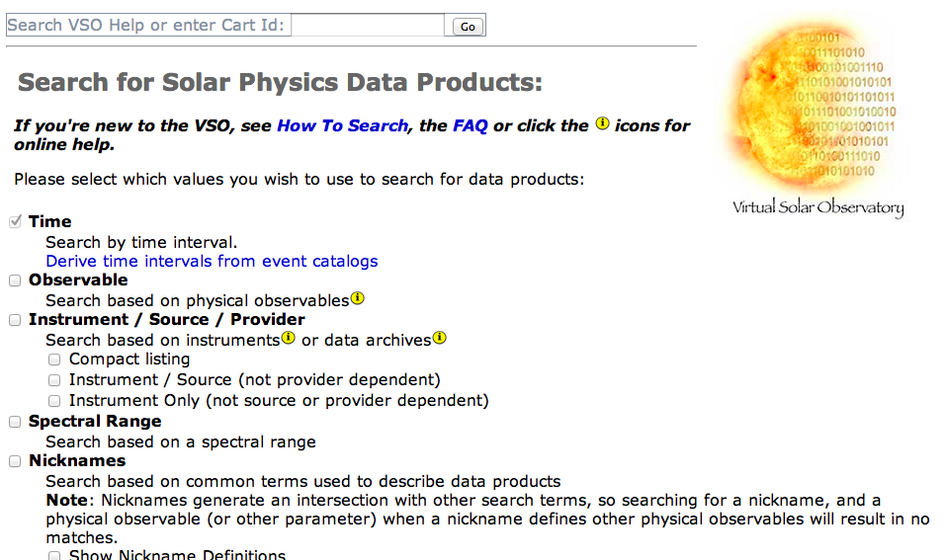Open the How To Search link
Image resolution: width=945 pixels, height=560 pixels.
(x=342, y=125)
